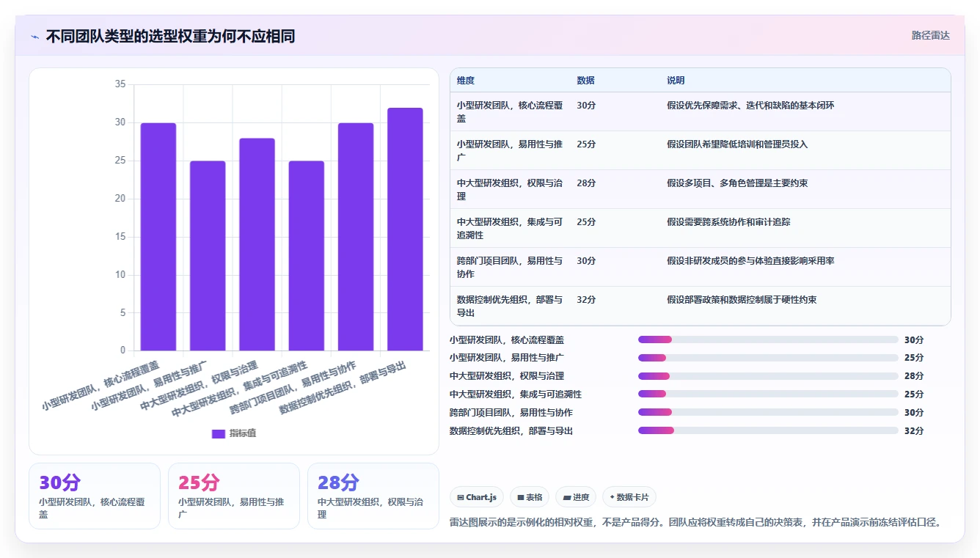Click the 维度 column header

coord(466,80)
